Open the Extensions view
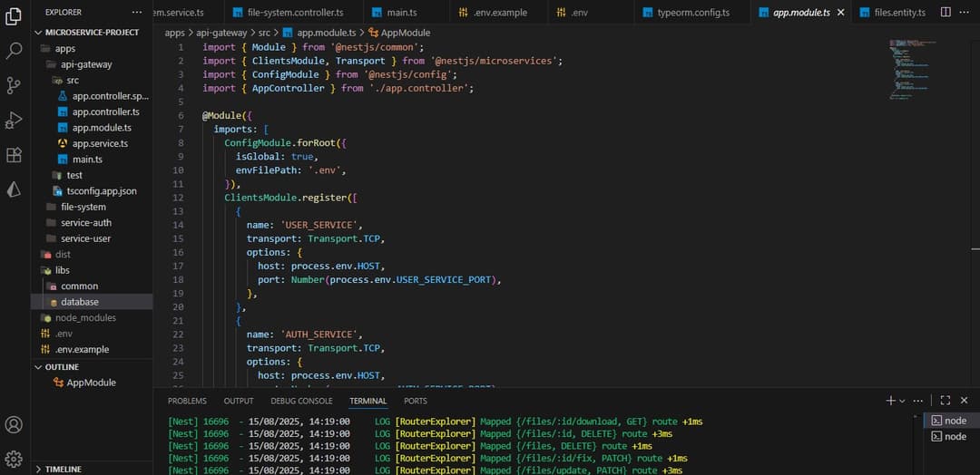 (14, 155)
